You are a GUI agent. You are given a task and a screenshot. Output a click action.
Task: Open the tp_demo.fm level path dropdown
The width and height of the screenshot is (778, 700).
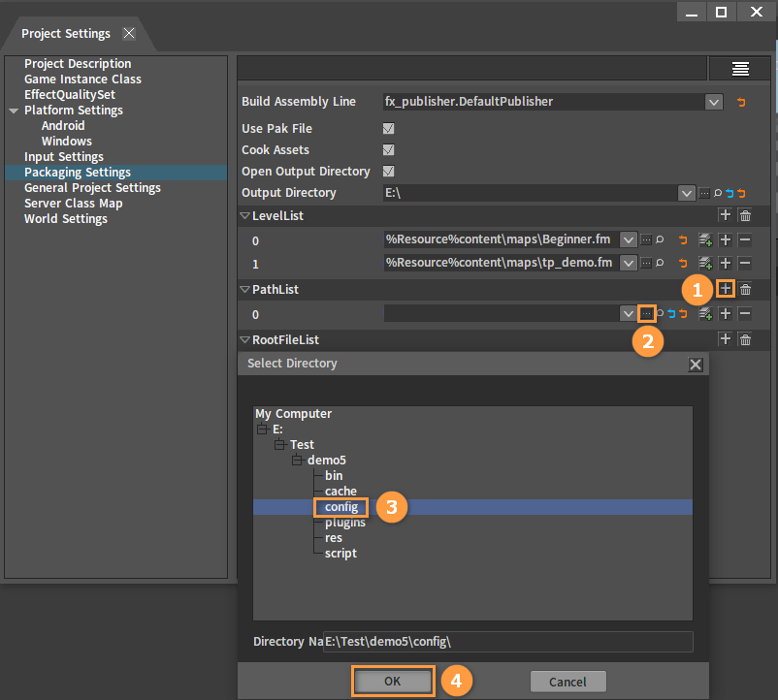pyautogui.click(x=629, y=263)
